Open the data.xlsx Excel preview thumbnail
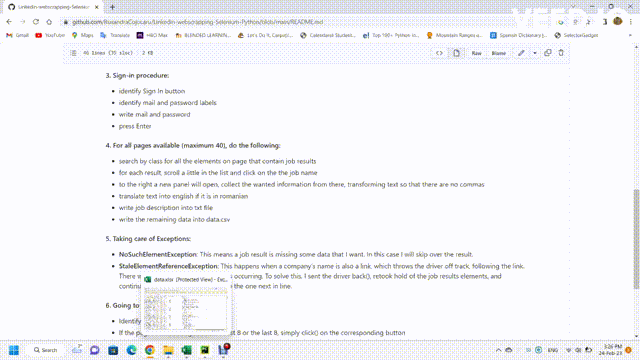640x360 pixels. [x=186, y=308]
